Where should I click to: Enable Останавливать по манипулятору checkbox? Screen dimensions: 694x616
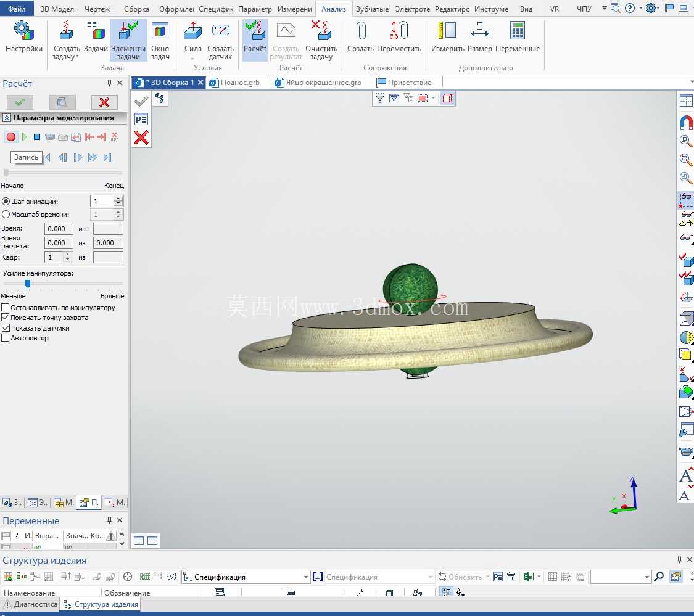[x=6, y=308]
